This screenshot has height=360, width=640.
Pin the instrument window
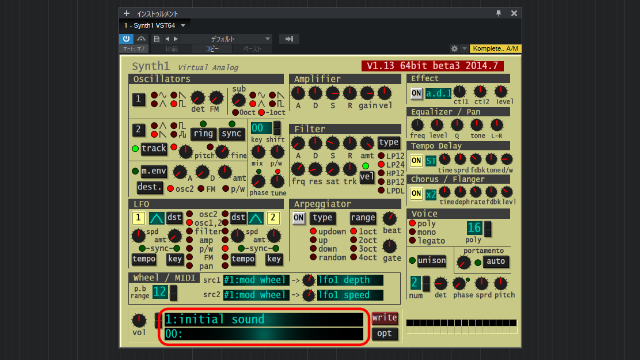pos(498,13)
